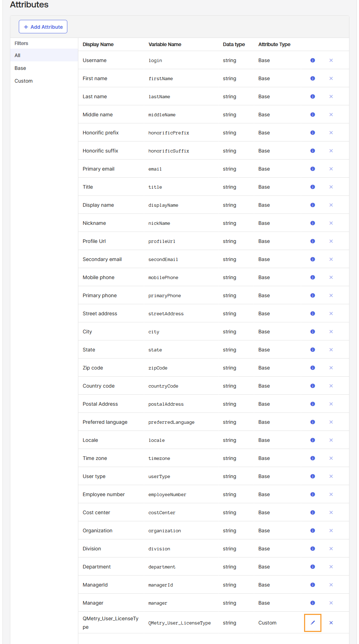View info for the Manager attribute
The height and width of the screenshot is (644, 359).
313,603
